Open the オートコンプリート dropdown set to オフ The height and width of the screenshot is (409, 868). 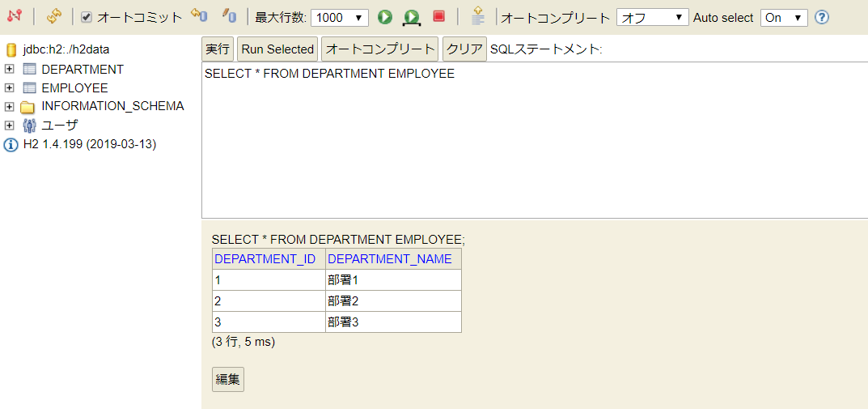pyautogui.click(x=653, y=18)
